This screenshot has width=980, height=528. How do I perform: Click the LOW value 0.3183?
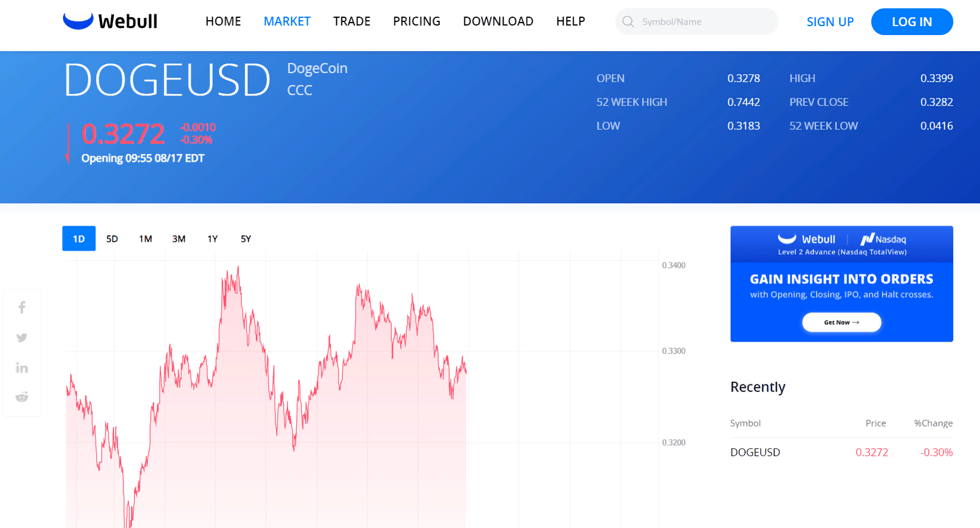click(744, 126)
